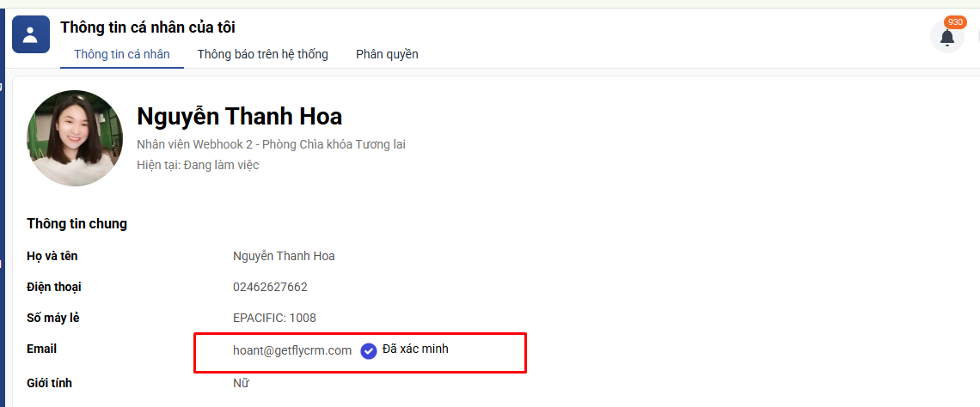Open the notification bell
This screenshot has width=980, height=407.
point(946,38)
